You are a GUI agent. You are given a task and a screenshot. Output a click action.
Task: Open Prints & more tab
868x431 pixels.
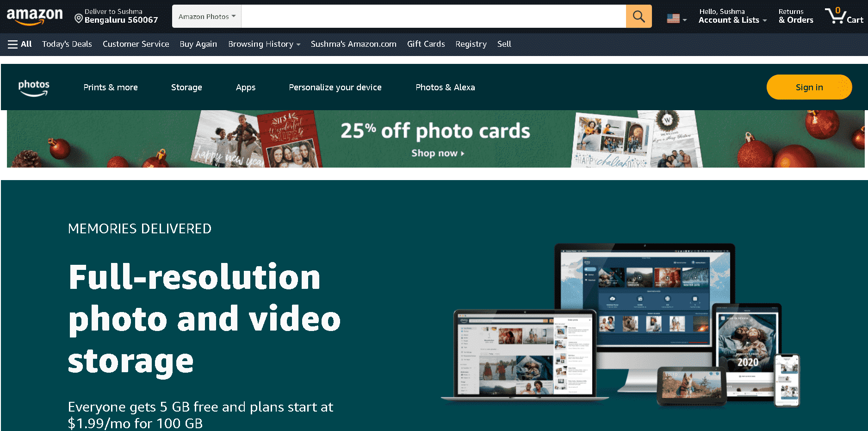[111, 87]
